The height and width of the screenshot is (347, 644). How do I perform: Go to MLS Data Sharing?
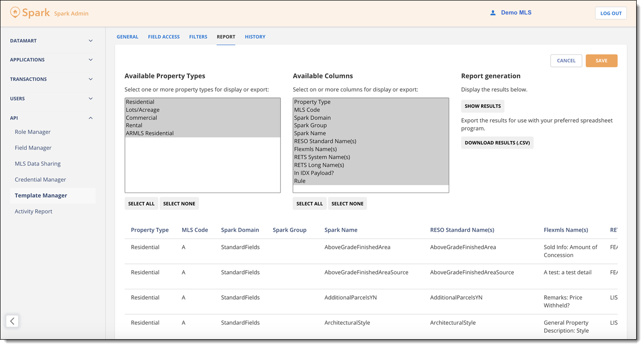[38, 164]
